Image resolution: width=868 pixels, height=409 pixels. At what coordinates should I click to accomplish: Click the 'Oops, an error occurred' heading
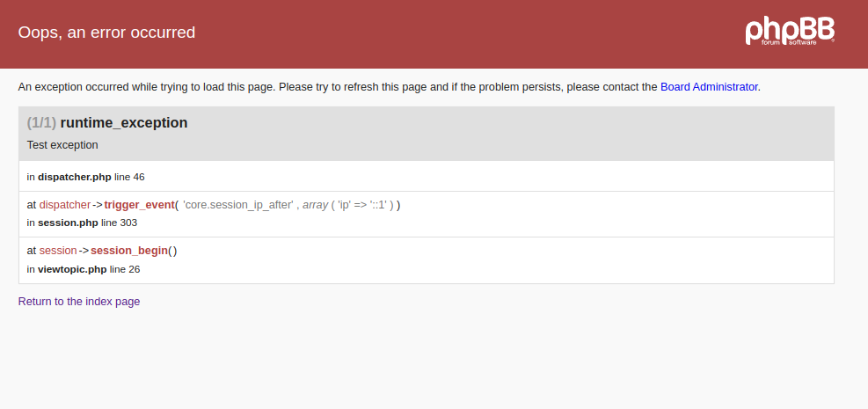click(106, 32)
